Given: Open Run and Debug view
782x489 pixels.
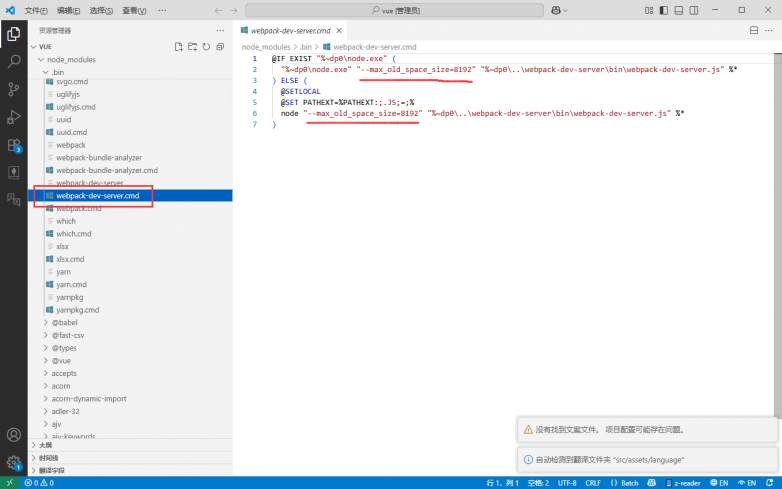Looking at the screenshot, I should [14, 117].
